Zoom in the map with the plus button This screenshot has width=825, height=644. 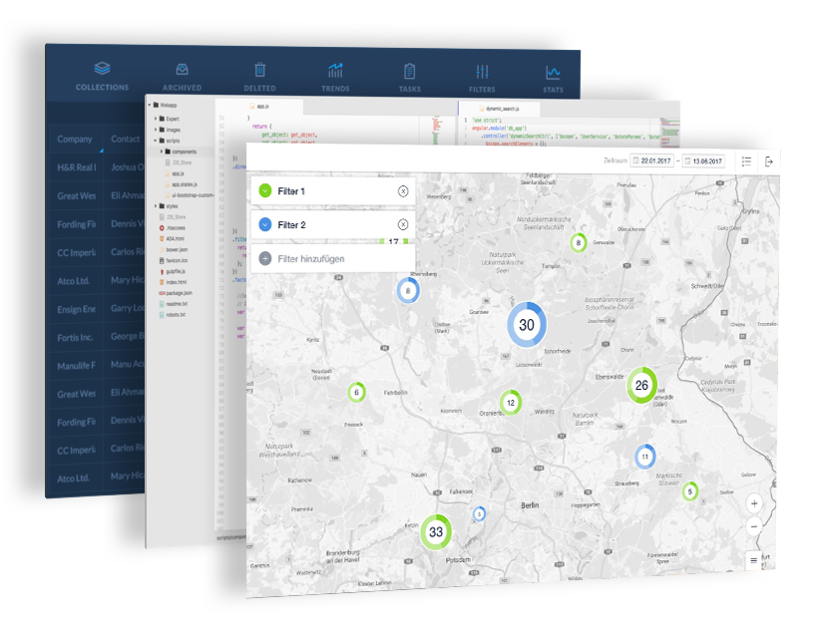pyautogui.click(x=754, y=503)
